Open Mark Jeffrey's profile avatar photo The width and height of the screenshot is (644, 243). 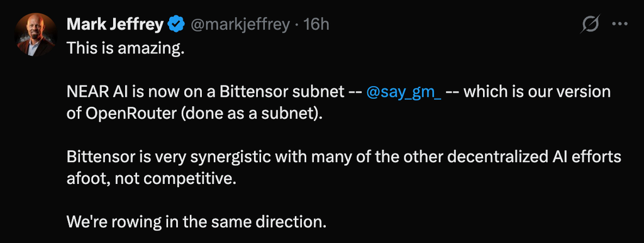click(x=36, y=35)
